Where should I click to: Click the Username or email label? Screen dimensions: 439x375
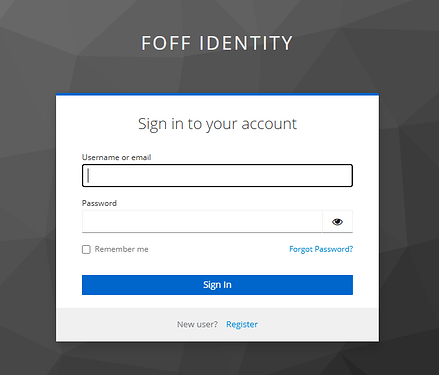[x=116, y=157]
